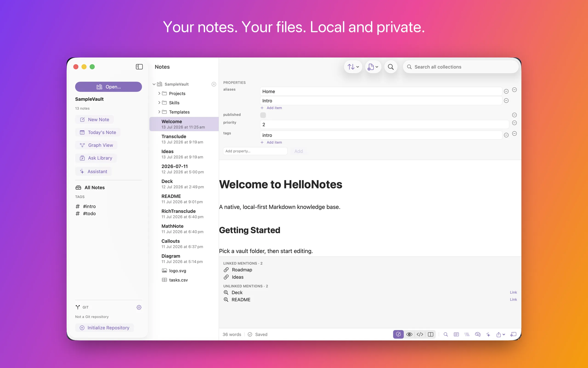The width and height of the screenshot is (588, 368).
Task: Open the new document dropdown
Action: (373, 67)
